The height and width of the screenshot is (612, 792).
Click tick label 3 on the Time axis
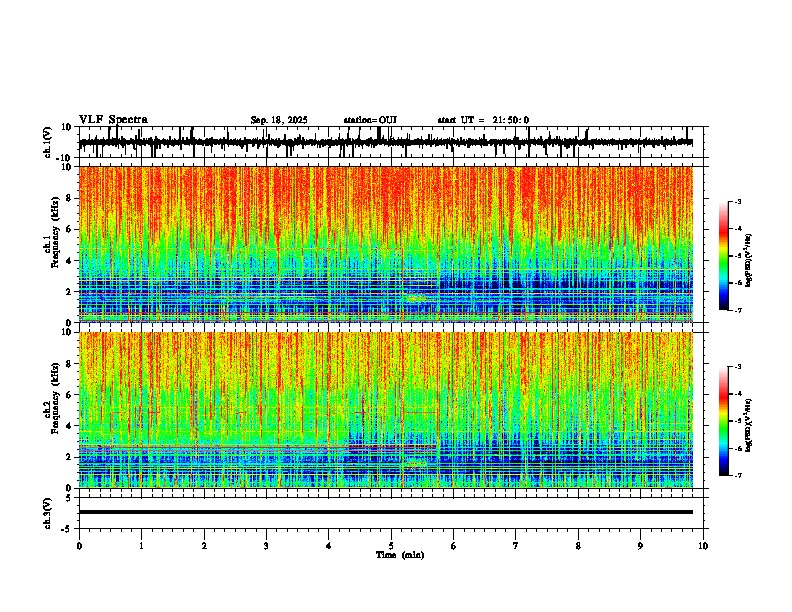266,546
